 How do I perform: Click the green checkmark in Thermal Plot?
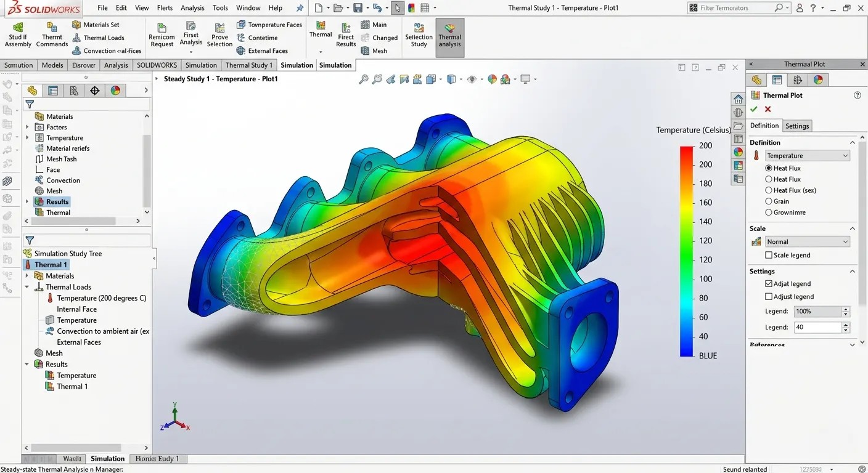[x=754, y=109]
